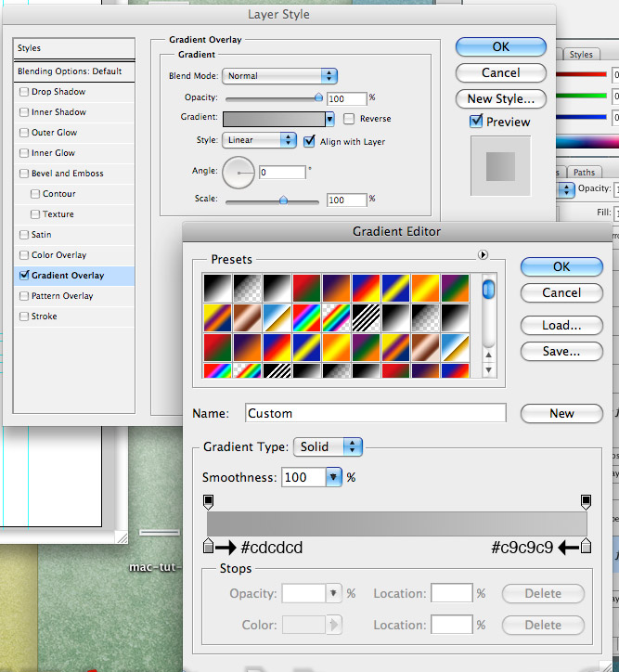
Task: Enable the Pattern Overlay effect
Action: pos(24,296)
